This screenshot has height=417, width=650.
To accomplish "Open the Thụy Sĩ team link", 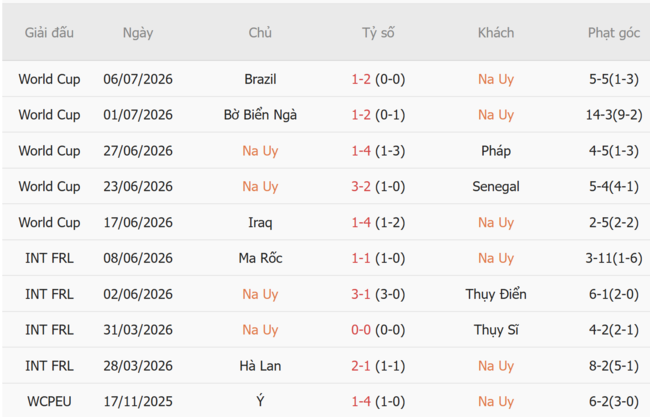I will [496, 330].
